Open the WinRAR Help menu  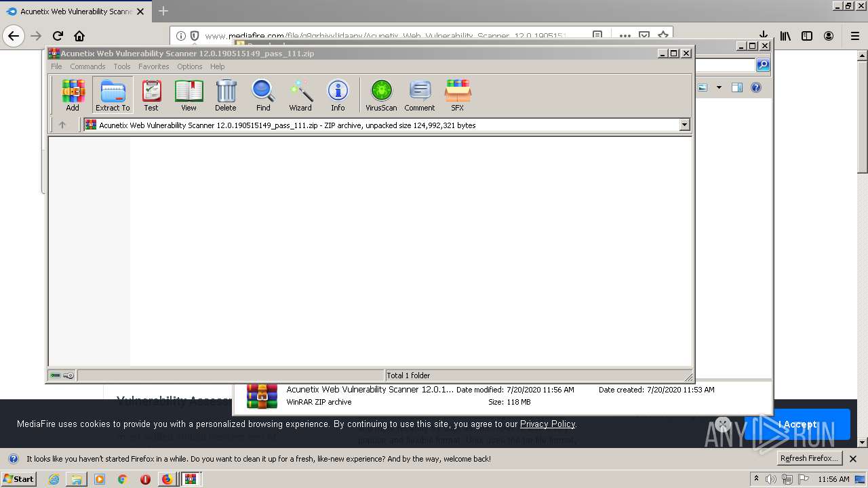[218, 66]
